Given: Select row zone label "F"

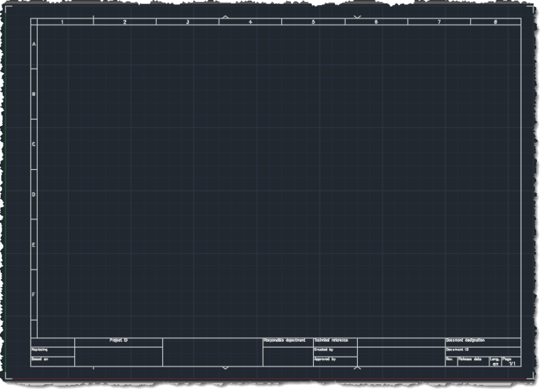Looking at the screenshot, I should coord(34,294).
